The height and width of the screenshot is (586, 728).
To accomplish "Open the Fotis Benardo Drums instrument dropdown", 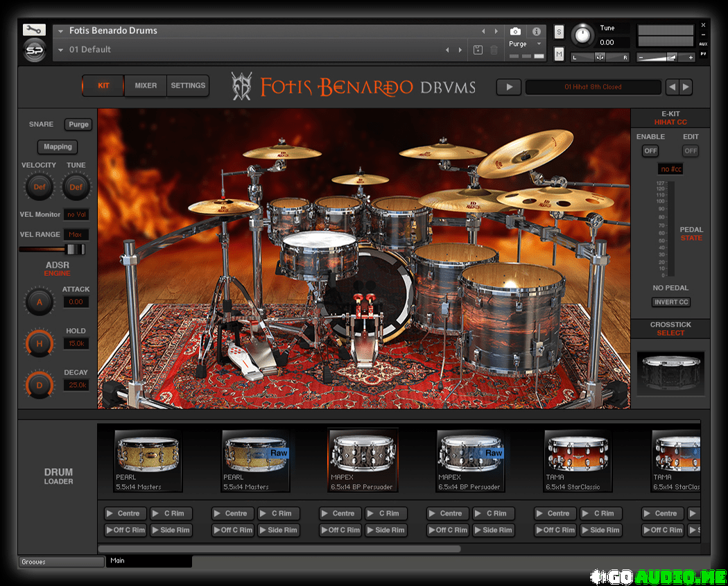I will coord(61,31).
